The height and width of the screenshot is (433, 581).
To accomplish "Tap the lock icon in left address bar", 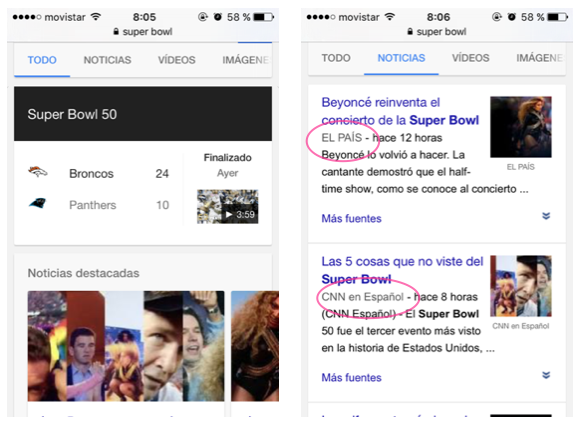I will click(116, 31).
